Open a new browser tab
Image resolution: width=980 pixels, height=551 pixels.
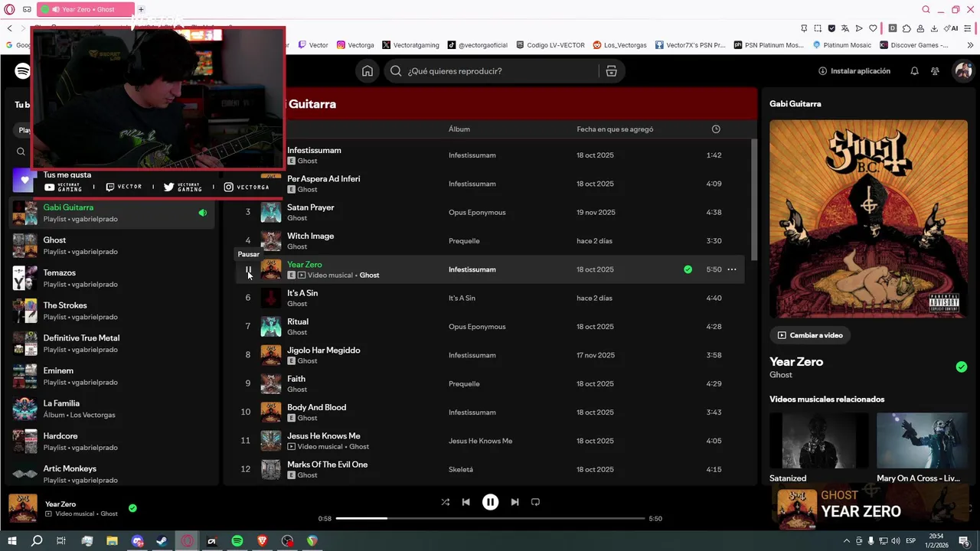coord(141,9)
